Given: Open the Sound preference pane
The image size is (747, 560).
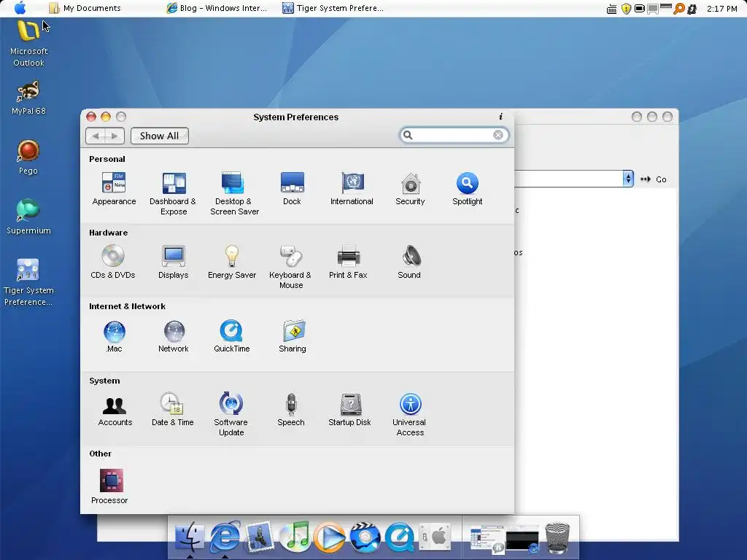Looking at the screenshot, I should point(409,262).
